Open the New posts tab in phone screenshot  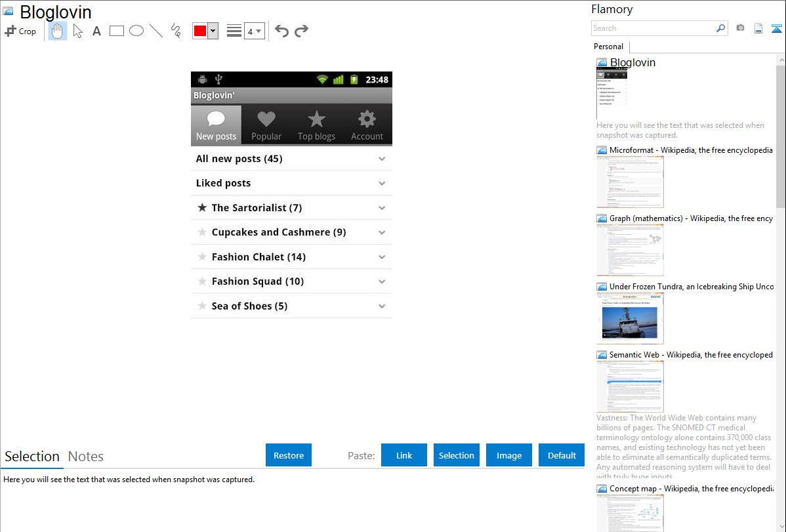[x=216, y=125]
